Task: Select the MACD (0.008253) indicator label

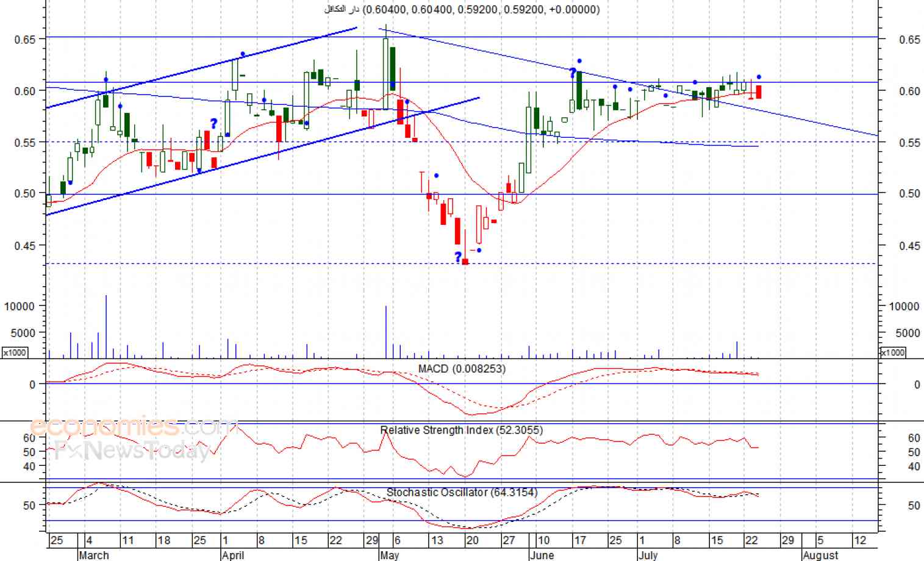Action: (x=462, y=369)
